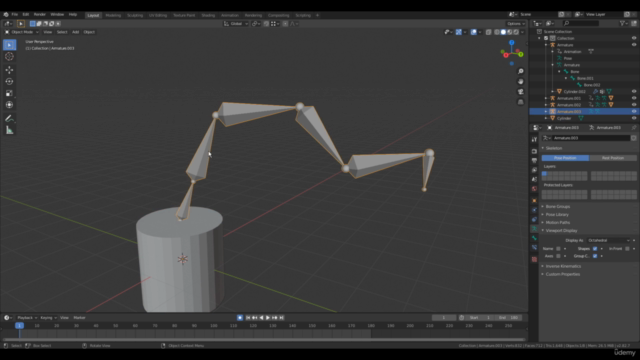Image resolution: width=640 pixels, height=360 pixels.
Task: Select the Select Box tool in toolbar
Action: click(9, 44)
